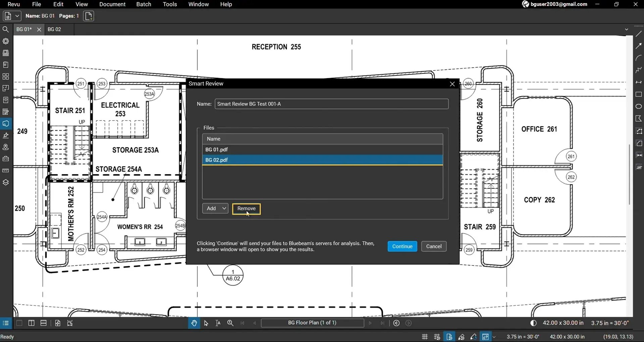The image size is (644, 342).
Task: Switch to horizontal split view
Action: tap(43, 323)
